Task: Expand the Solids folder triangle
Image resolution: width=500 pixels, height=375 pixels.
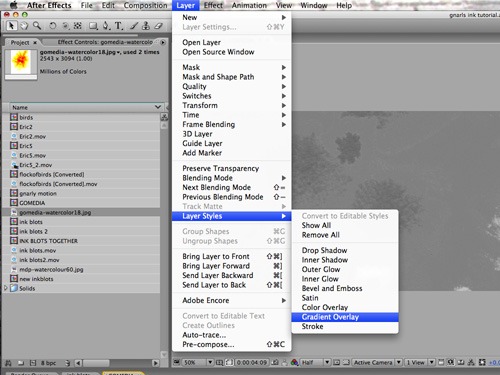Action: [x=5, y=288]
